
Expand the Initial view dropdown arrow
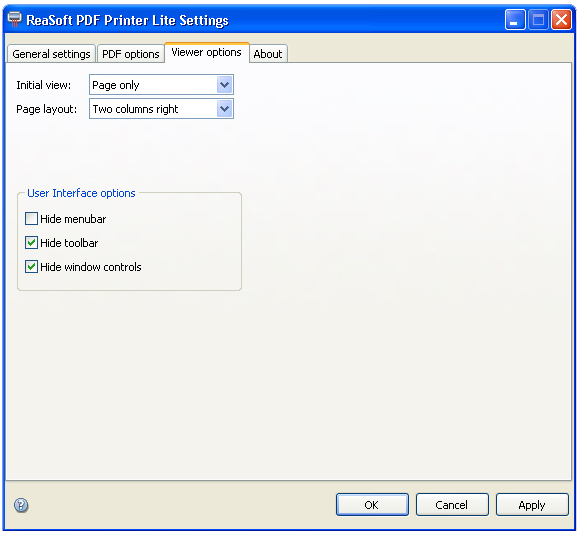225,85
